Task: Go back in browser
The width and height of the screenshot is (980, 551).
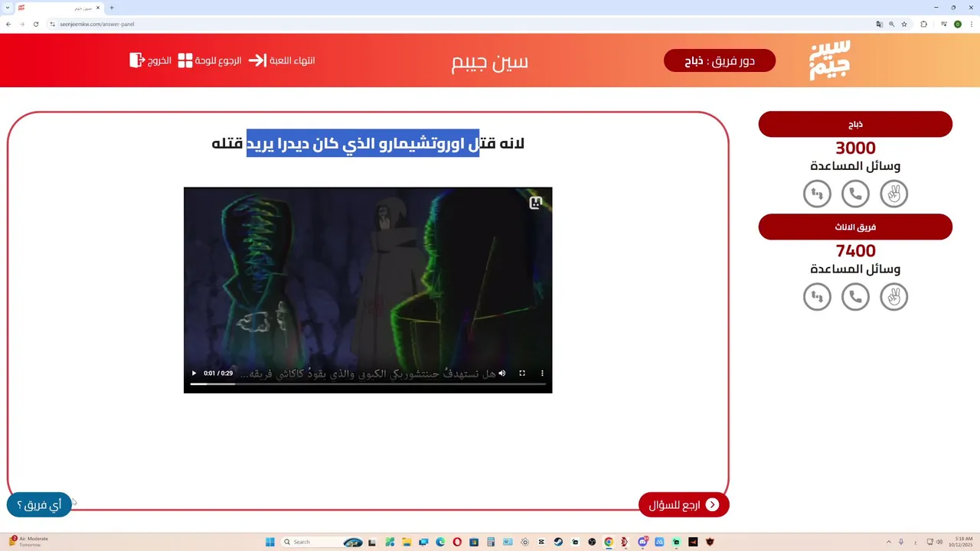Action: [x=8, y=24]
